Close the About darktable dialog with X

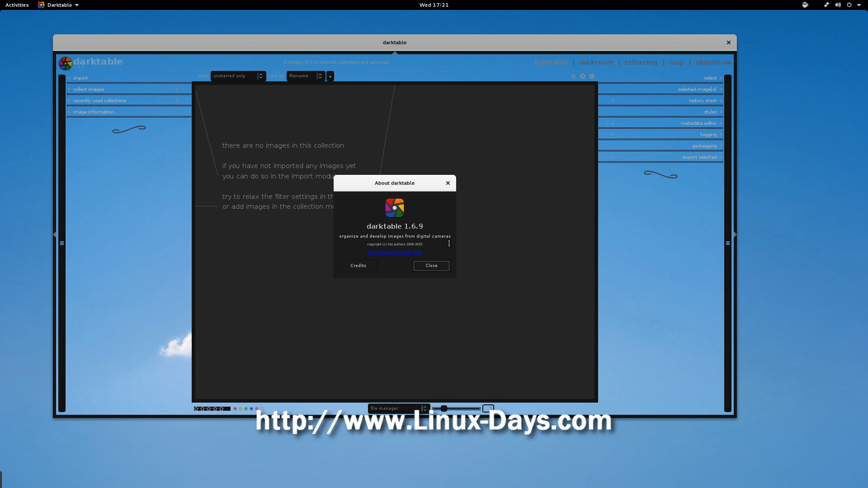(448, 183)
